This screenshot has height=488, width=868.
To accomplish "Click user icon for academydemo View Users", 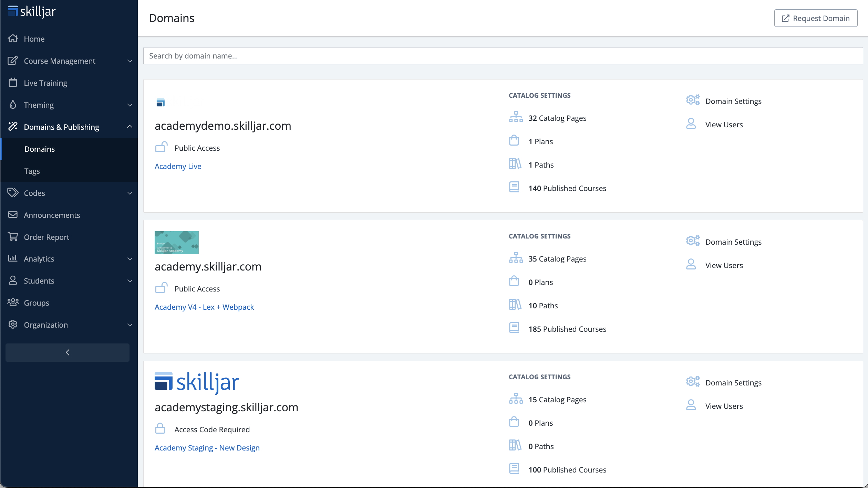I will coord(691,124).
